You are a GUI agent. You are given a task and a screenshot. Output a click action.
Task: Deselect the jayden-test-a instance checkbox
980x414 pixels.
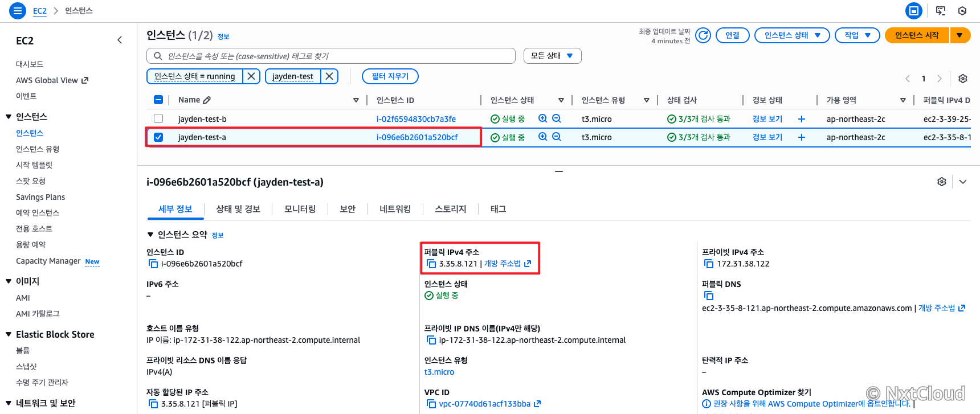click(158, 137)
